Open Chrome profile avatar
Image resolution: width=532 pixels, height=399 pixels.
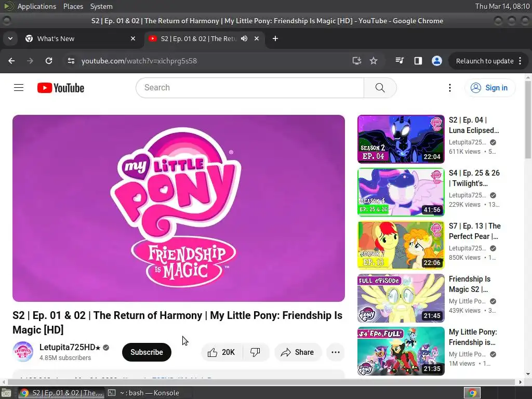coord(436,61)
